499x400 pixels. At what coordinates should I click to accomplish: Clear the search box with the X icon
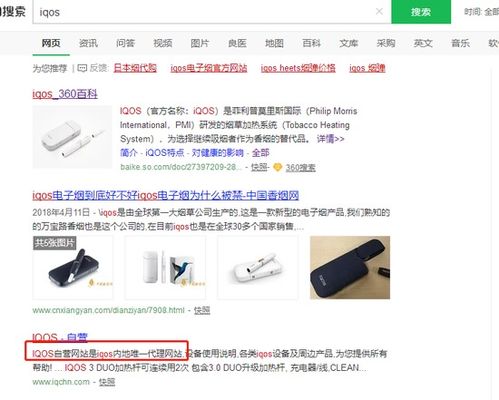tap(379, 12)
